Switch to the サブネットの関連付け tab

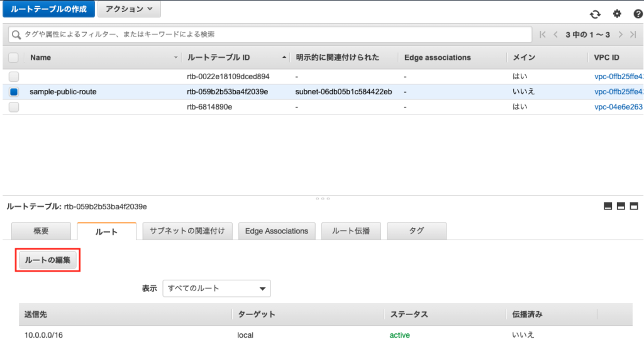(187, 231)
